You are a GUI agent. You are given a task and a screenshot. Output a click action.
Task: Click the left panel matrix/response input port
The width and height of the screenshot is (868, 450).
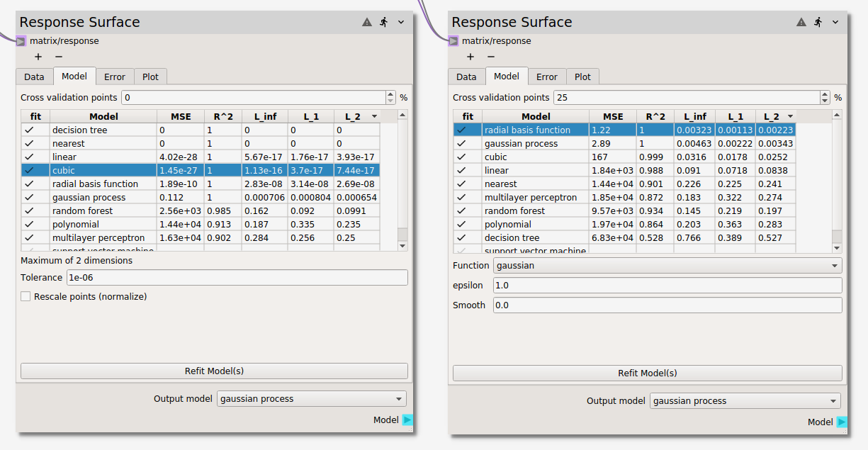coord(21,41)
